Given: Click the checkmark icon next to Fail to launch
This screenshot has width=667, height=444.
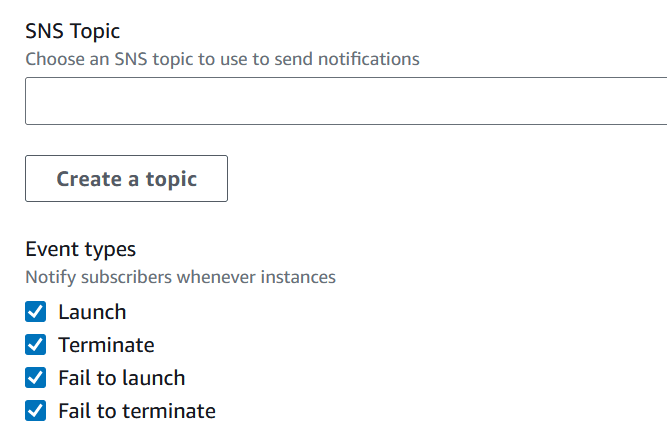Looking at the screenshot, I should click(x=36, y=378).
